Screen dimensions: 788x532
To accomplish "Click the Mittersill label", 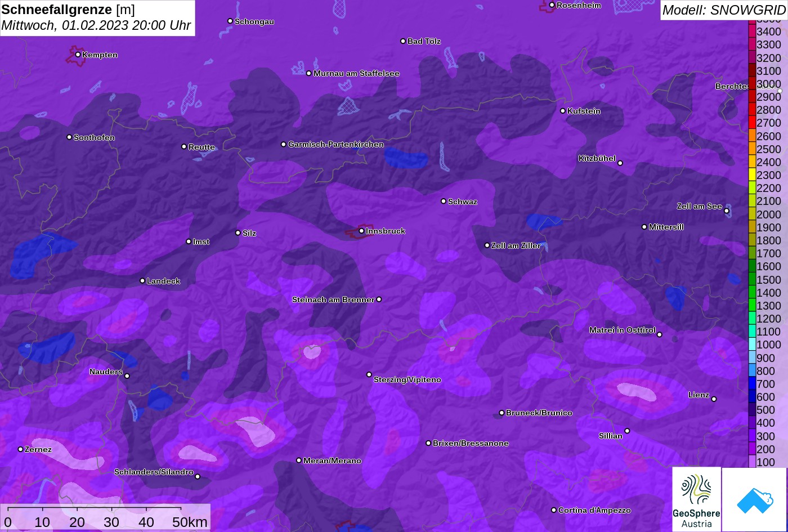I will pos(666,227).
